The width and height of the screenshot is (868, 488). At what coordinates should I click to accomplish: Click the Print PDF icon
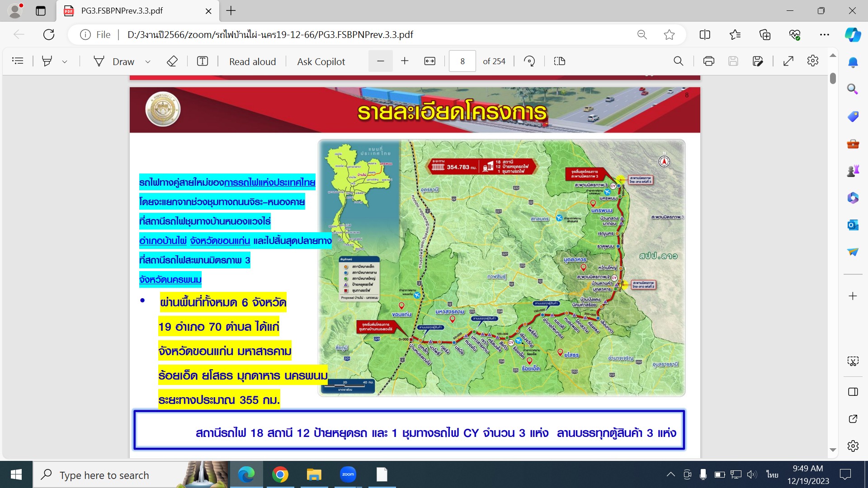coord(708,61)
